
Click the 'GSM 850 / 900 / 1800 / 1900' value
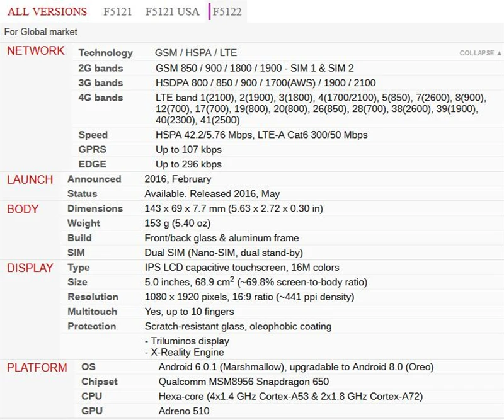(x=255, y=68)
